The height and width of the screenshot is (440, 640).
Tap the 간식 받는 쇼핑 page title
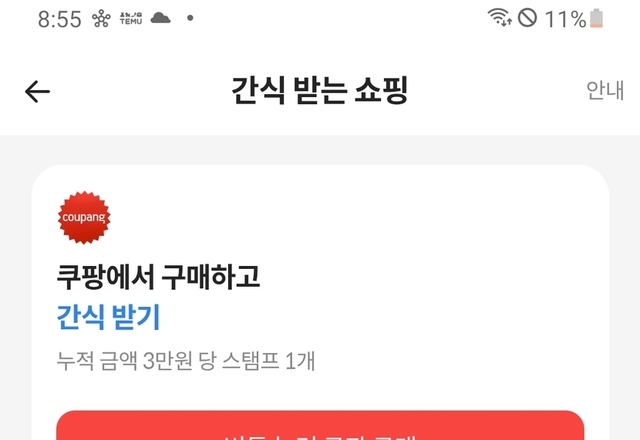pyautogui.click(x=320, y=90)
